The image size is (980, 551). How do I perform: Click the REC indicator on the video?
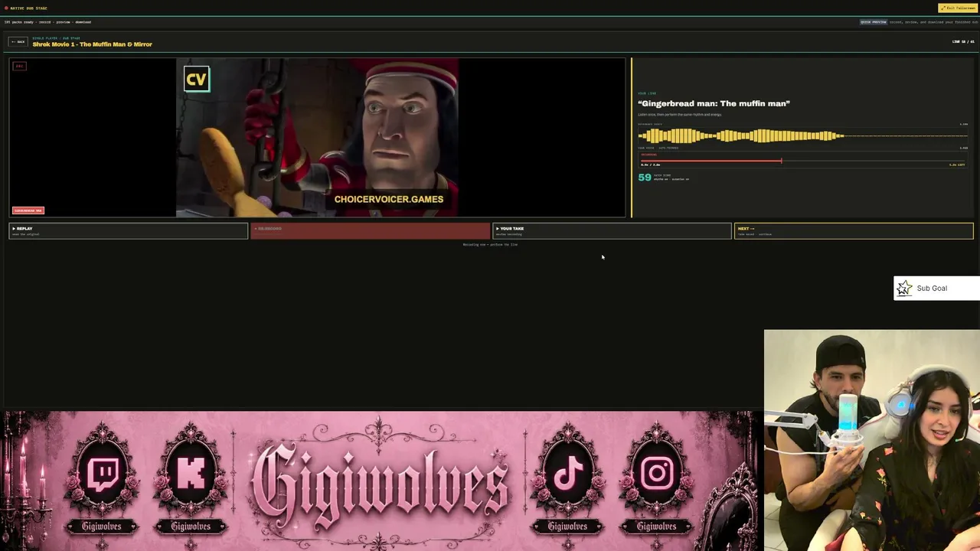tap(20, 66)
